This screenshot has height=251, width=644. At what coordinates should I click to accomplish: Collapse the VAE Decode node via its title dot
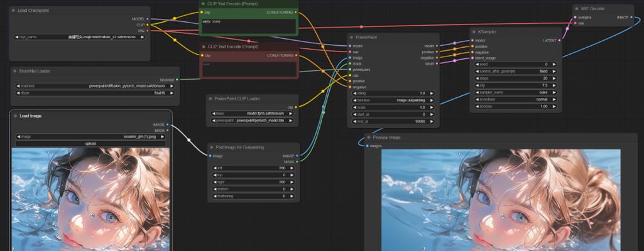click(x=577, y=9)
